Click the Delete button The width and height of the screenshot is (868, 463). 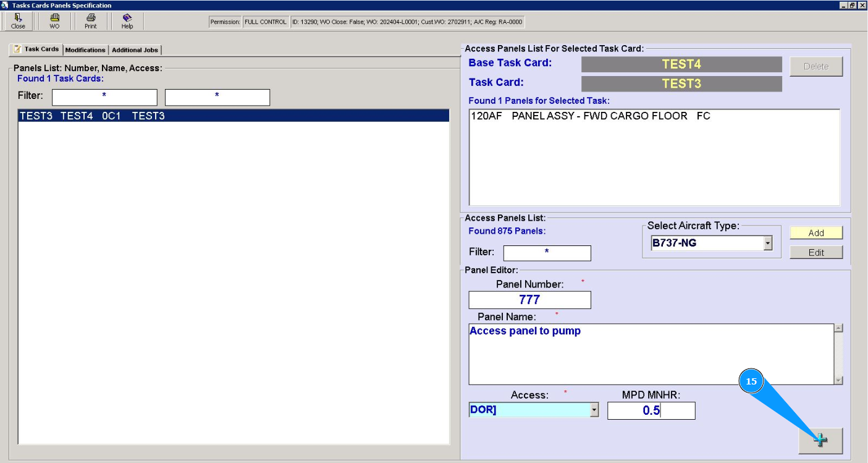click(x=816, y=67)
